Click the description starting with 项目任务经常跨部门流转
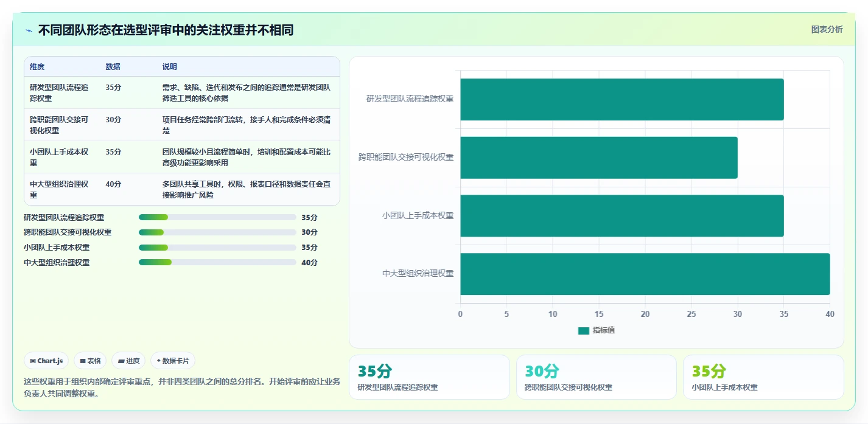Image resolution: width=868 pixels, height=424 pixels. tap(247, 125)
